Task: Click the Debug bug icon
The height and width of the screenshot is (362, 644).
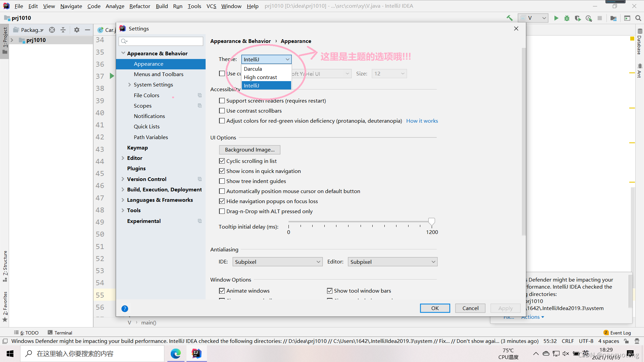Action: tap(567, 18)
